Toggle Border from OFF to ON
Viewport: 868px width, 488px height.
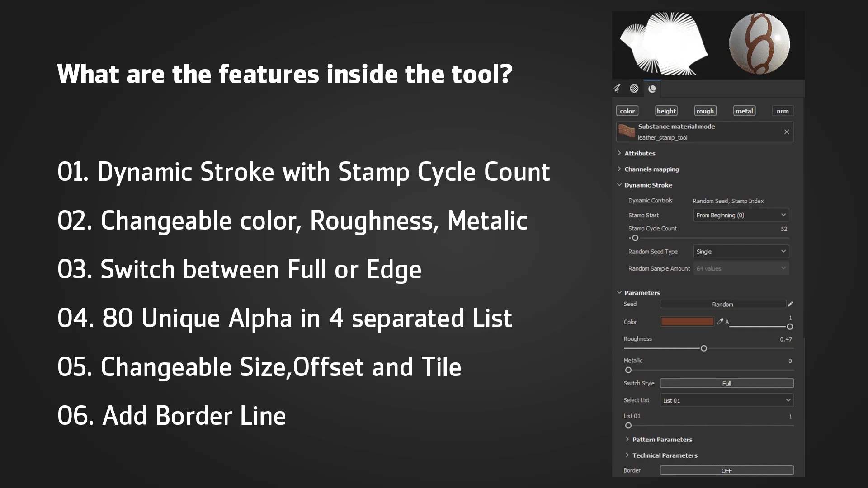point(726,470)
